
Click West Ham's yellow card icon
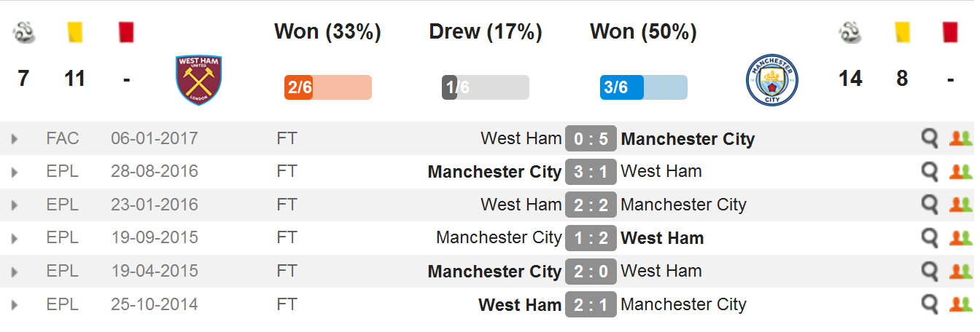tap(74, 31)
